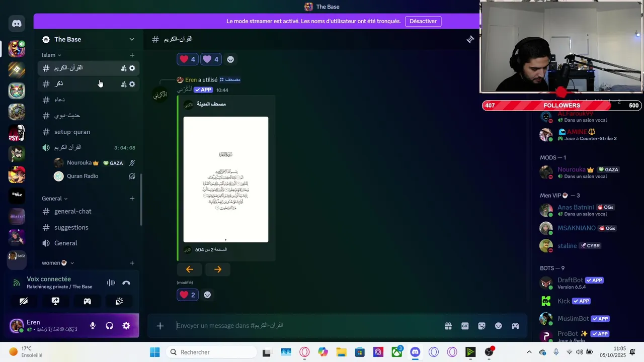Add a reaction next to the heart 2
The width and height of the screenshot is (644, 362).
coord(207,295)
